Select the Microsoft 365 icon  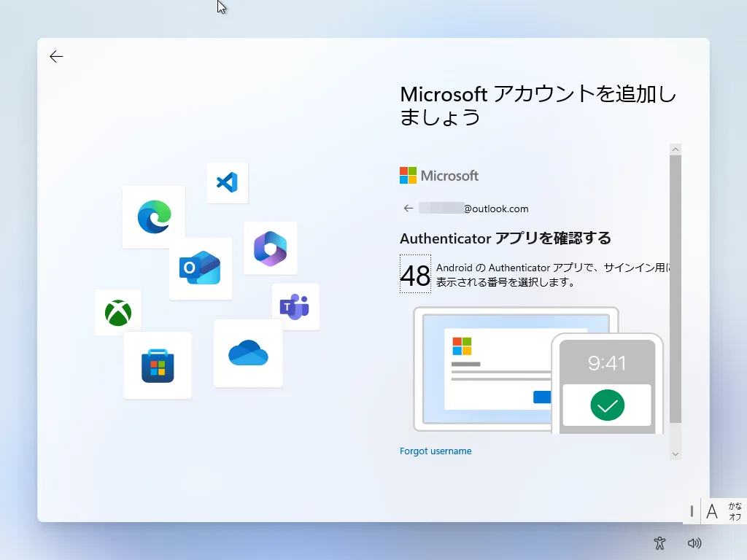271,249
